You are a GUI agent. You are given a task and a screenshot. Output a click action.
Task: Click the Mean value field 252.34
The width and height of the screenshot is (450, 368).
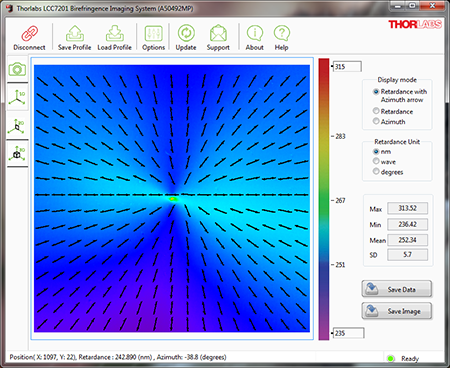(x=407, y=240)
